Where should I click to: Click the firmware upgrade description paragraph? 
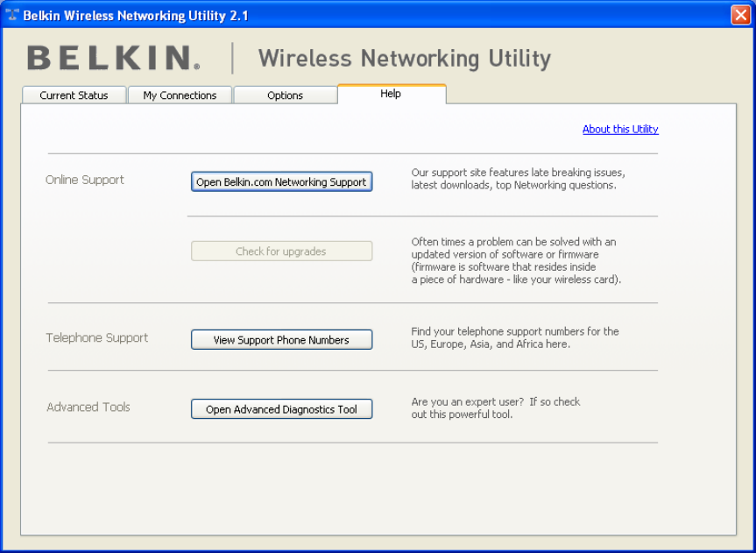[x=516, y=260]
